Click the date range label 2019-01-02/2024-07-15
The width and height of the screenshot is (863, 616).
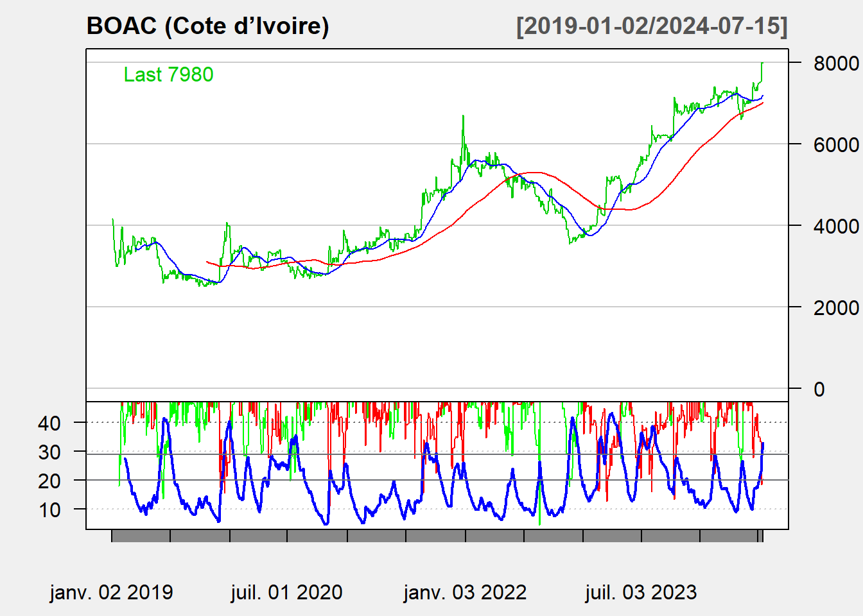[x=651, y=26]
